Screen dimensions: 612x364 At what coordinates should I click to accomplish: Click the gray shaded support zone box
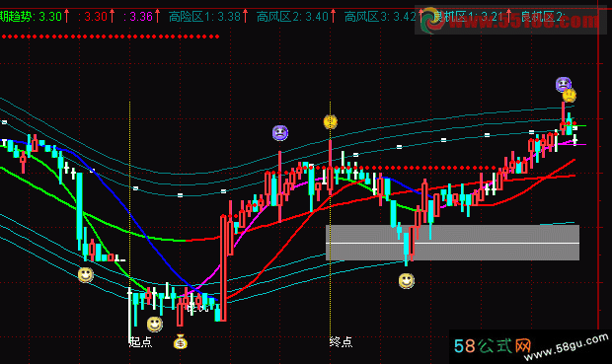click(452, 243)
